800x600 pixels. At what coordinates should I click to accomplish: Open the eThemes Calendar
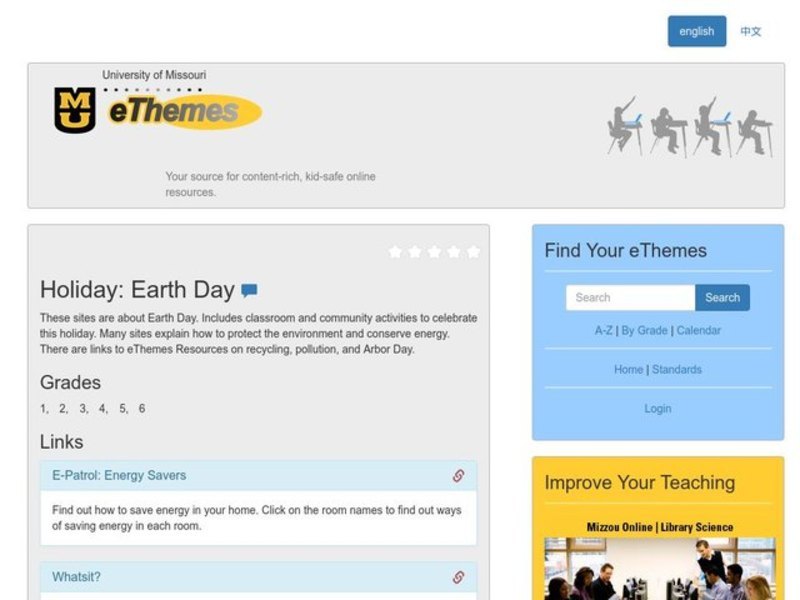[x=700, y=330]
